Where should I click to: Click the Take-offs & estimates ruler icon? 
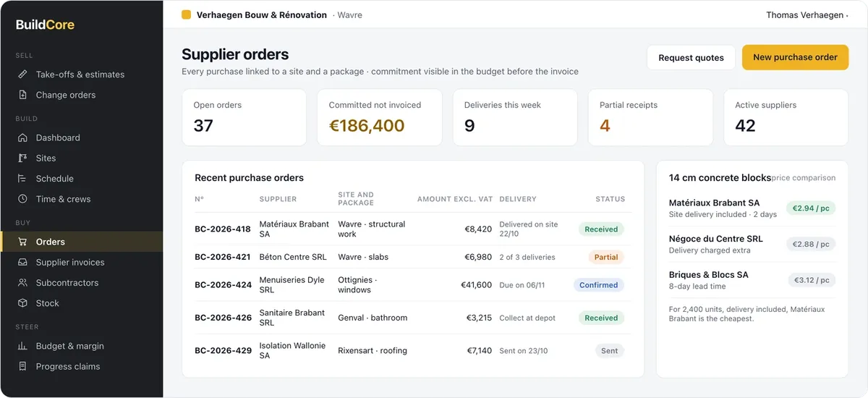22,75
